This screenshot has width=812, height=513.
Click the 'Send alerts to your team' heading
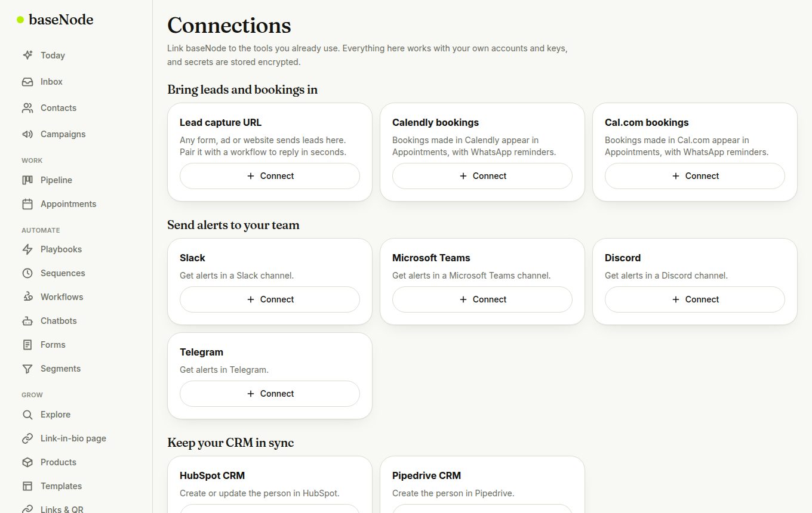(x=233, y=225)
